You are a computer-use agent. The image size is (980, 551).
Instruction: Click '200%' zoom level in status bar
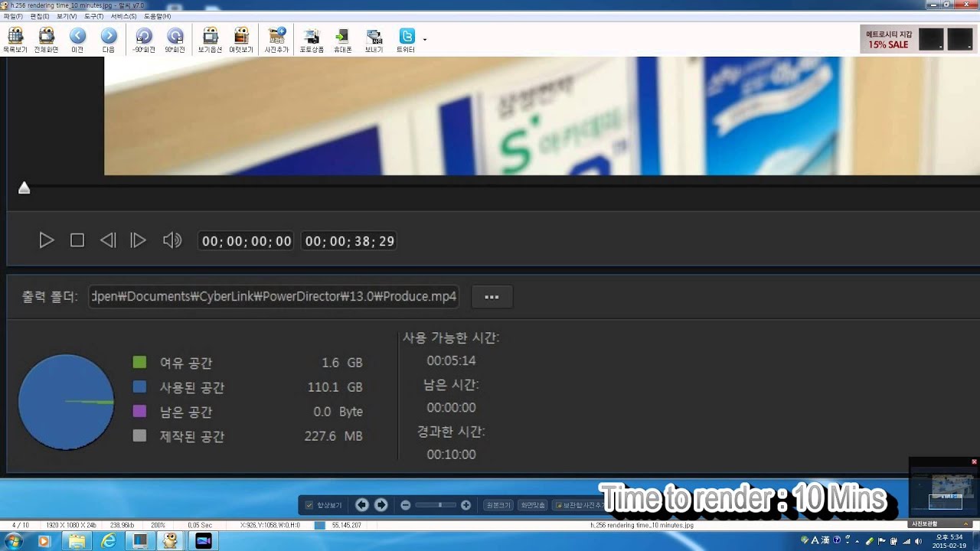158,526
